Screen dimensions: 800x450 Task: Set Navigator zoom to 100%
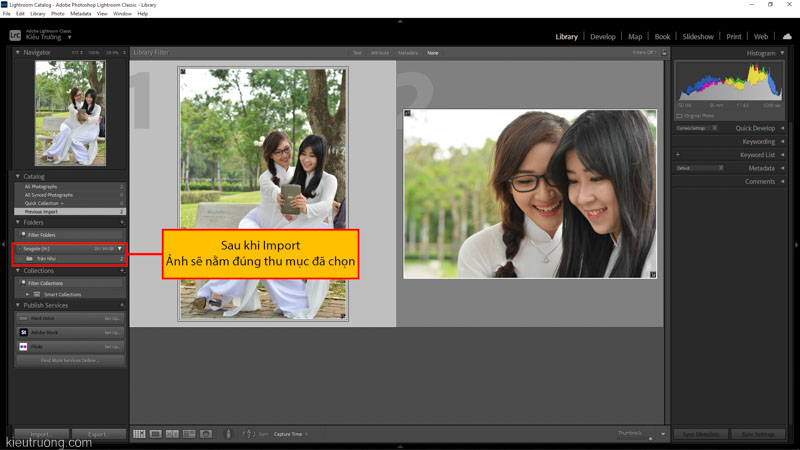point(93,53)
